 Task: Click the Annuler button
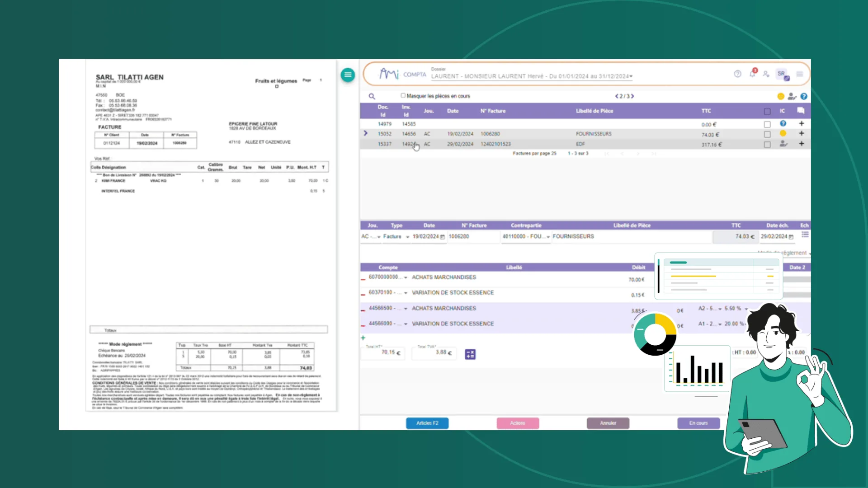tap(608, 423)
